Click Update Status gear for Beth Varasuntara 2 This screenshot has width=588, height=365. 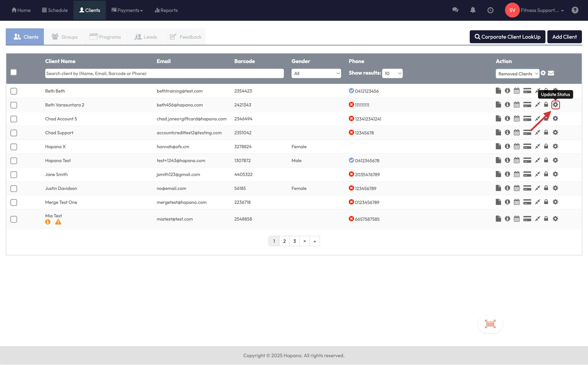(555, 105)
